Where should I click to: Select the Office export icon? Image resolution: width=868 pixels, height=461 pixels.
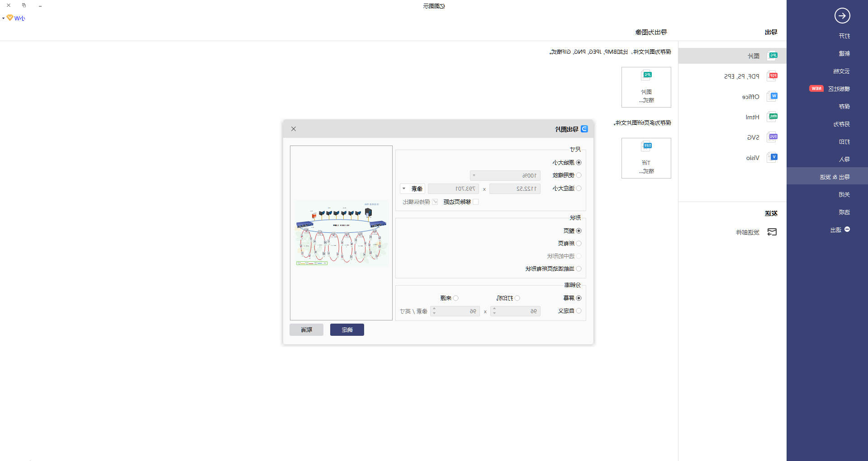773,96
